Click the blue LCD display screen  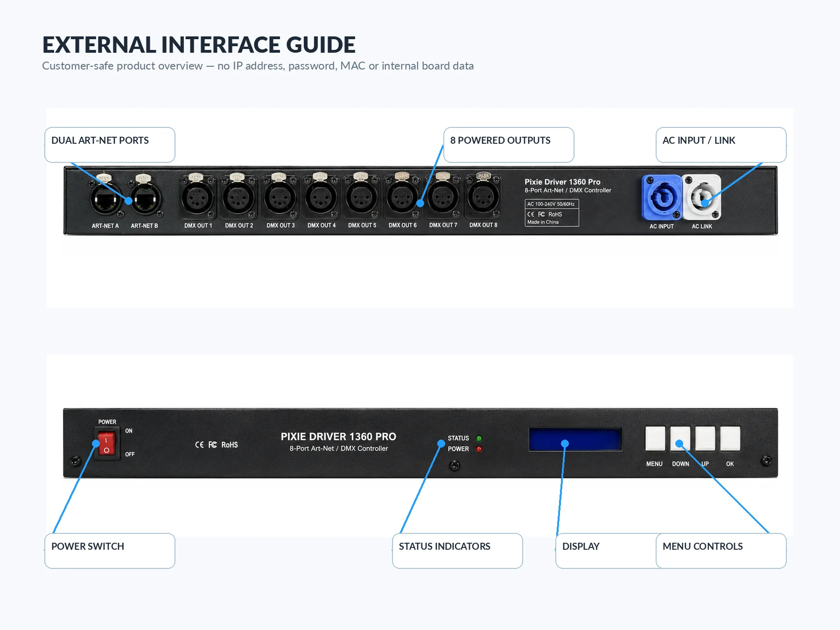pos(575,440)
